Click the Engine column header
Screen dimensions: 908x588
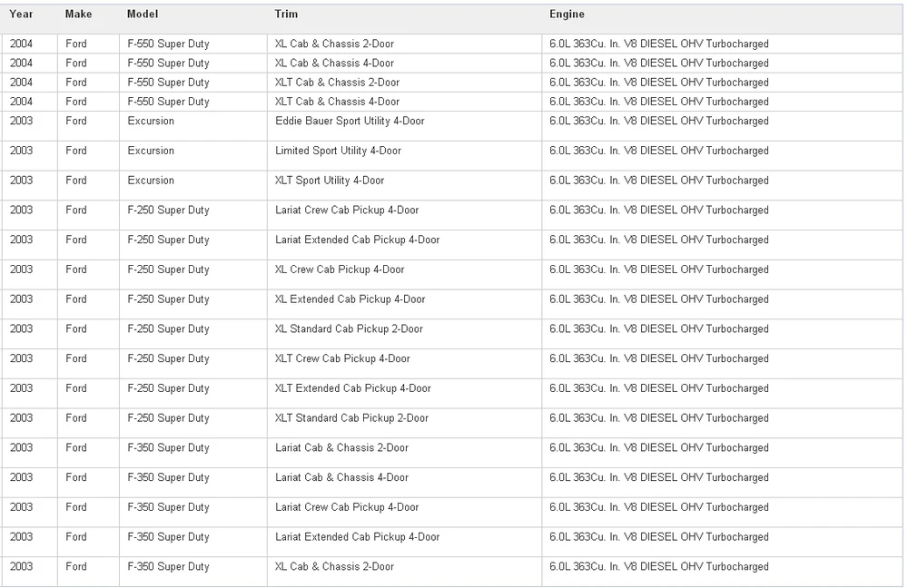(x=567, y=14)
